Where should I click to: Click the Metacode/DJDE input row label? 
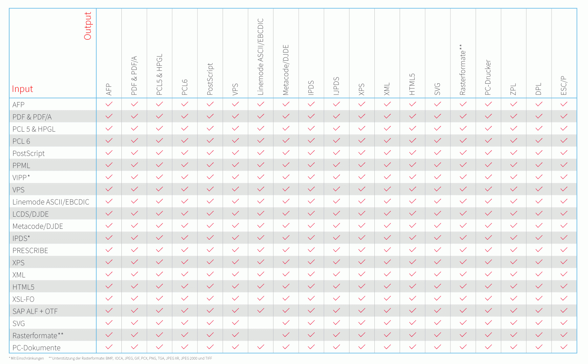[38, 226]
